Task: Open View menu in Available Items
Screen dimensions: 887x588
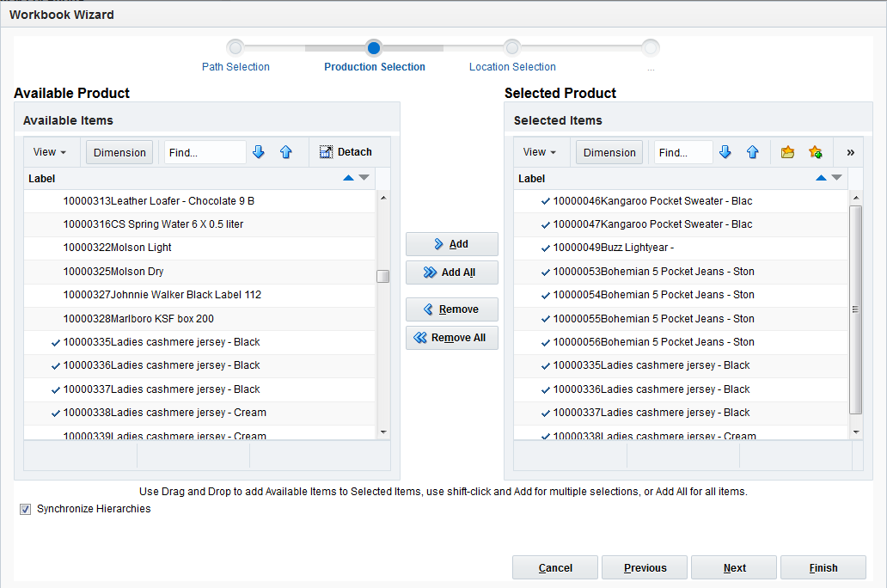Action: [x=49, y=152]
